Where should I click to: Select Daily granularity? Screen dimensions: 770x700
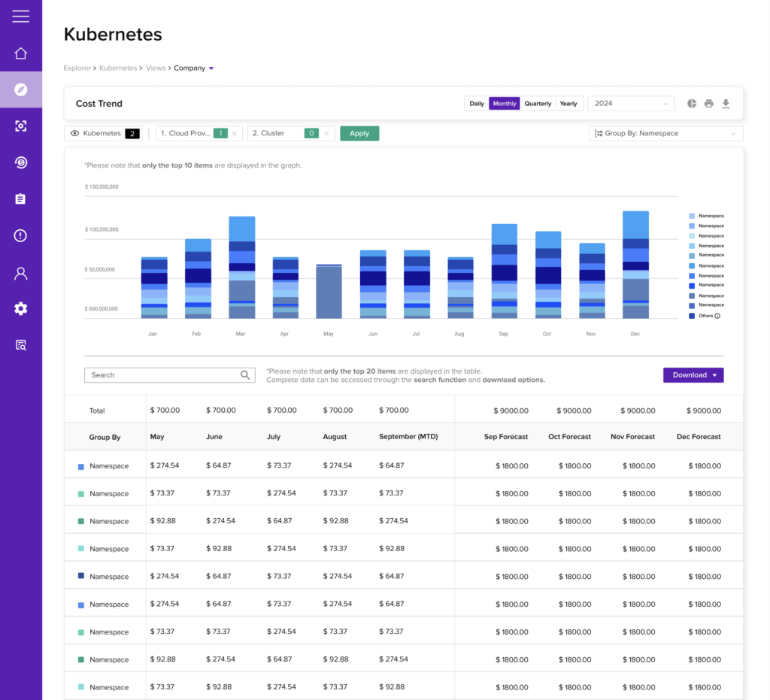pos(476,104)
